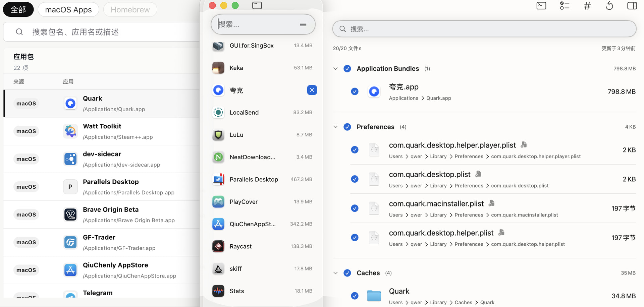This screenshot has height=307, width=644.
Task: Click the GUI.for.SingBox app icon
Action: click(218, 46)
